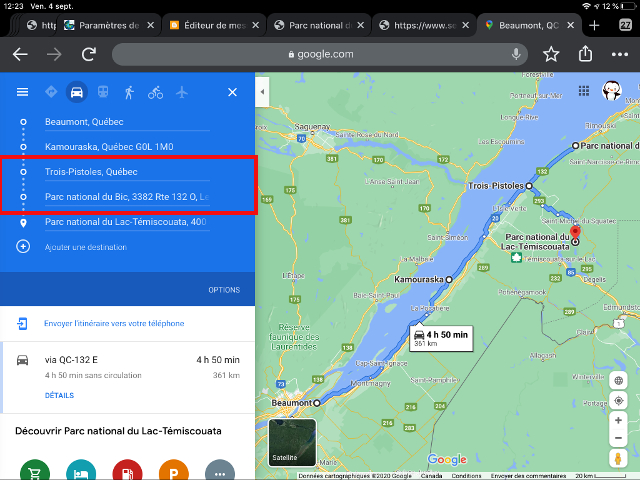Open the Google Maps hamburger menu
This screenshot has width=640, height=480.
coord(22,92)
